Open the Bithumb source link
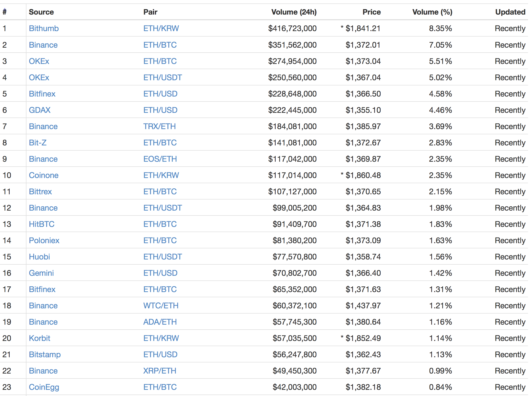This screenshot has height=396, width=532. point(44,28)
